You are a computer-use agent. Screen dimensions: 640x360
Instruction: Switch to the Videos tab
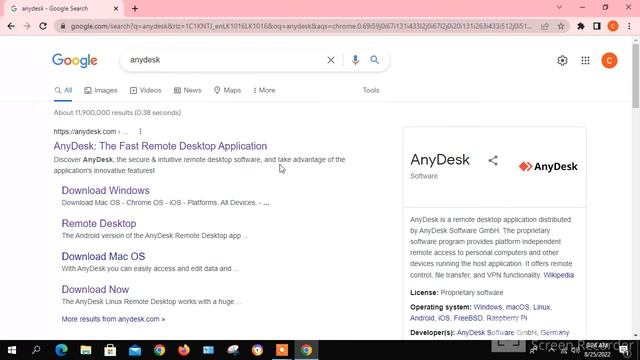146,90
